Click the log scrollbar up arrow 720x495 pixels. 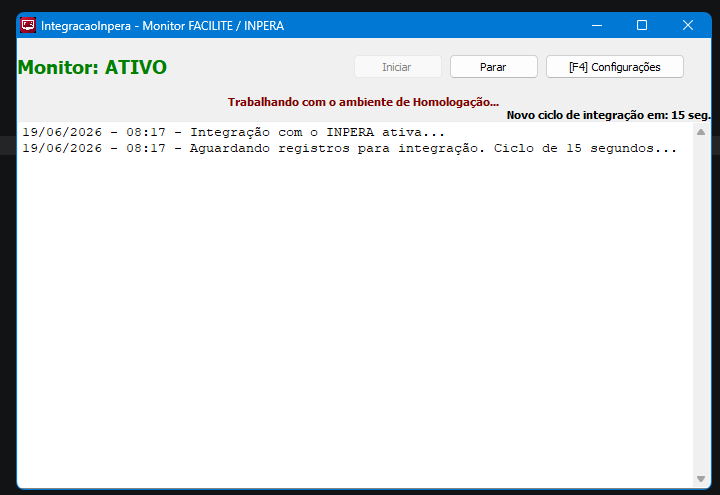[701, 132]
